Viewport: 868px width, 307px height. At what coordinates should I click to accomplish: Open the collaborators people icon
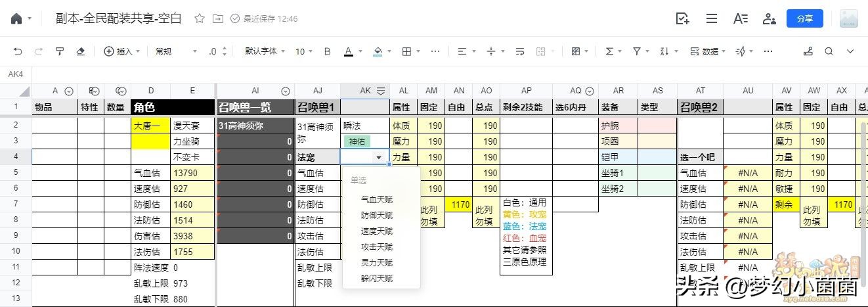click(769, 18)
